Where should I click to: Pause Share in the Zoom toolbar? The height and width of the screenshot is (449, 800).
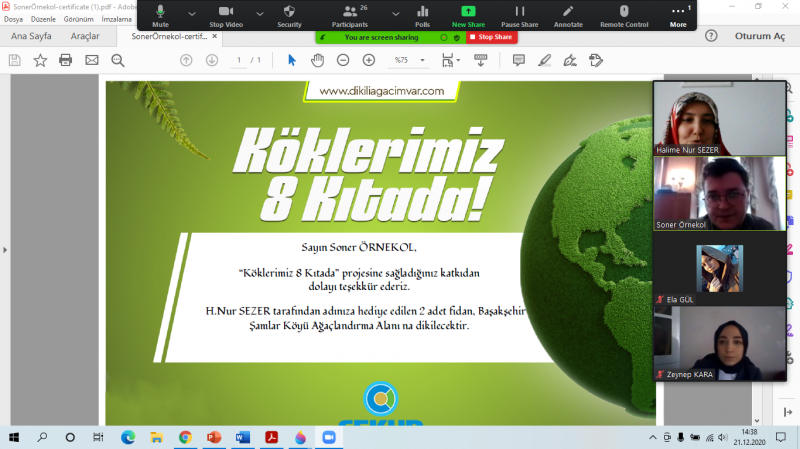(519, 14)
